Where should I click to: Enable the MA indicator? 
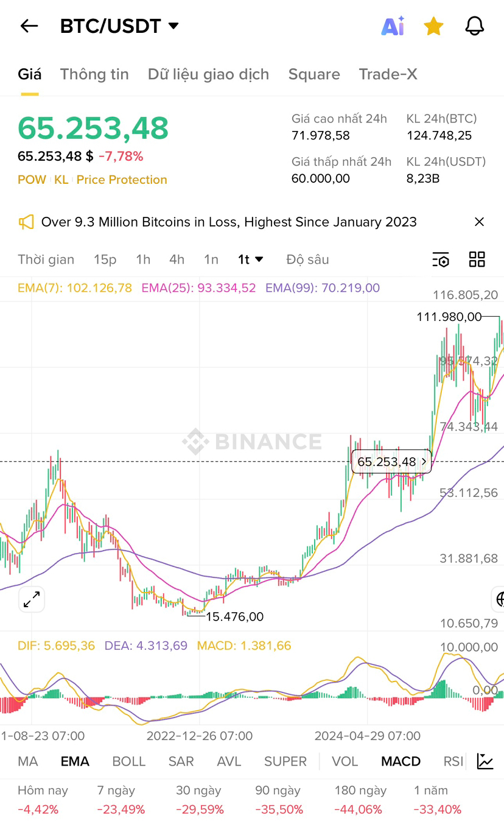click(28, 761)
